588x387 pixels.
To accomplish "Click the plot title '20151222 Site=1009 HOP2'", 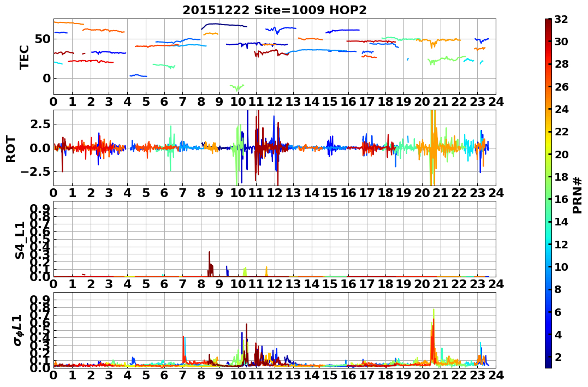I will (x=275, y=10).
